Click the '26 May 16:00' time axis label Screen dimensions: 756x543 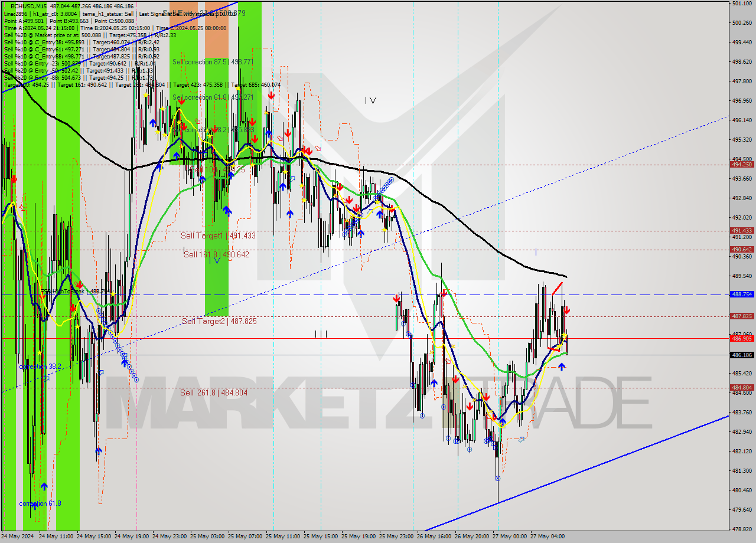click(x=435, y=537)
